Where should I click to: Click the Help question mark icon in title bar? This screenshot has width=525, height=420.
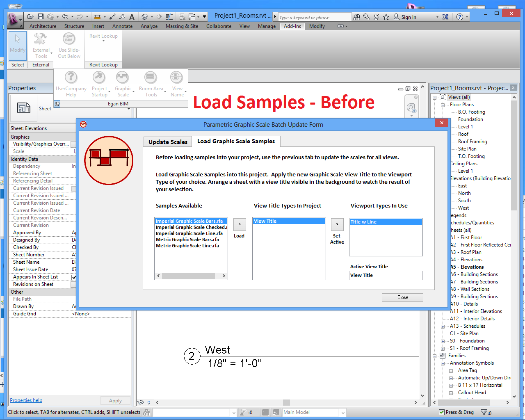pos(460,17)
